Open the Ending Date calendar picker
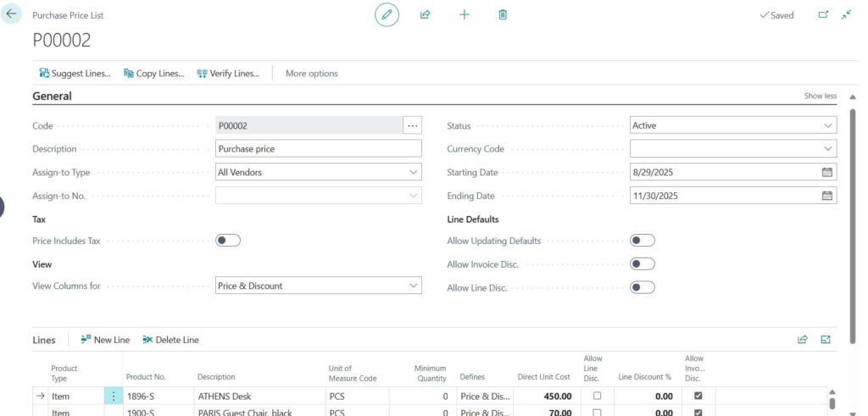The image size is (868, 416). pos(827,195)
